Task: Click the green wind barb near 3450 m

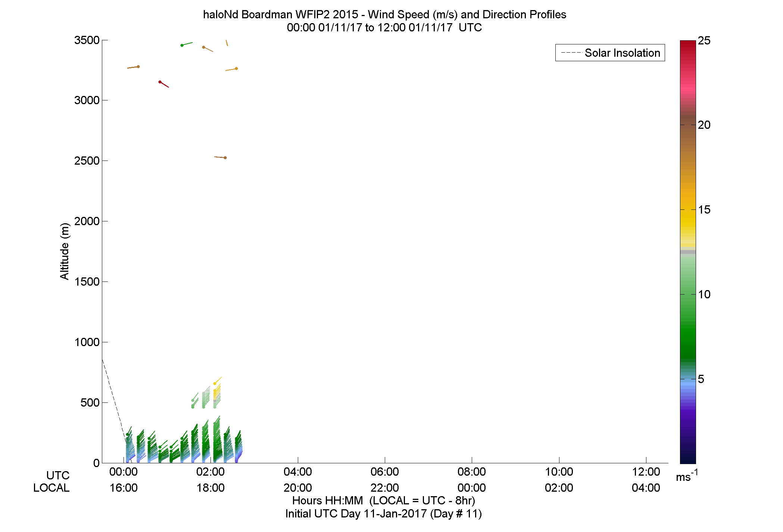Action: (187, 44)
